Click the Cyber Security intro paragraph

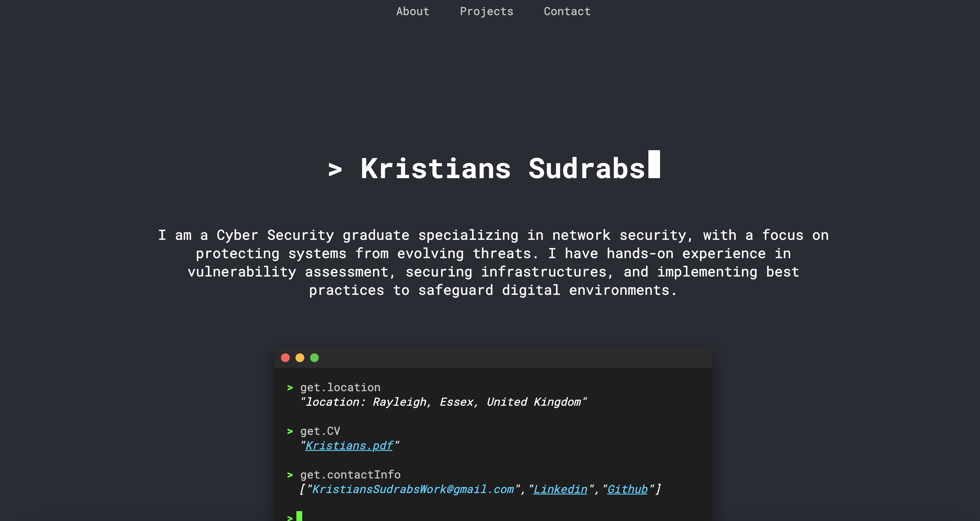[x=493, y=263]
